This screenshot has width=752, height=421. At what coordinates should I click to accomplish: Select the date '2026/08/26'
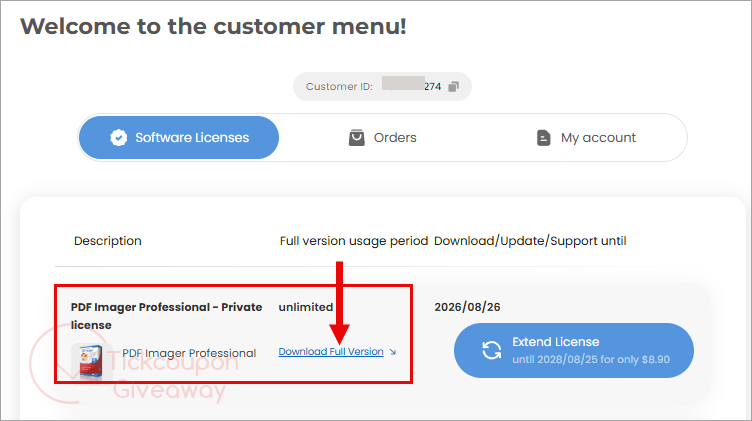[467, 307]
